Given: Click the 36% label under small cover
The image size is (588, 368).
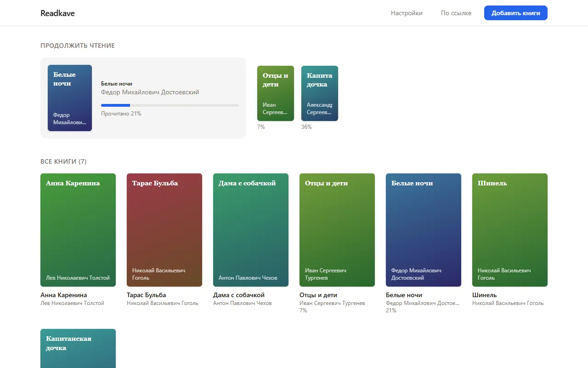Looking at the screenshot, I should coord(307,127).
